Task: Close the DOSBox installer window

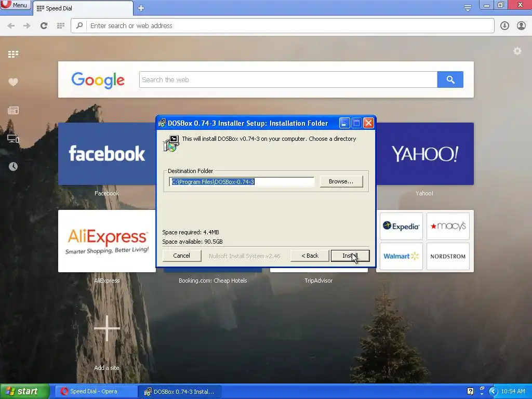Action: [368, 123]
